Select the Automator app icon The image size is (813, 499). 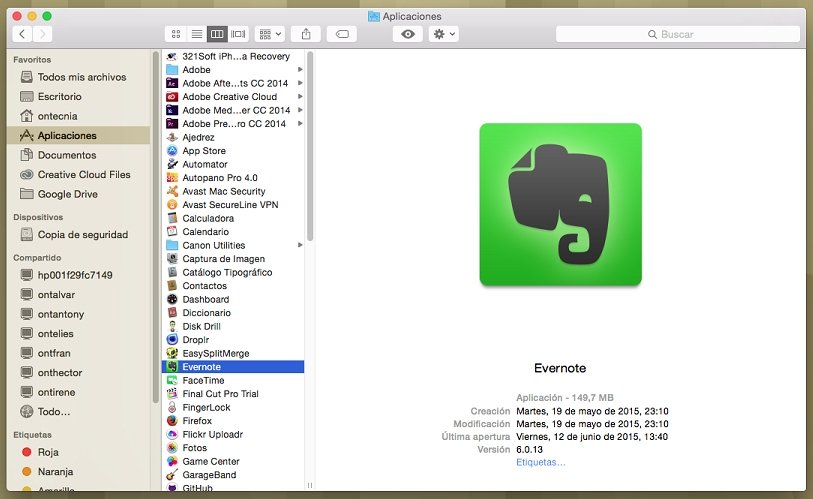pyautogui.click(x=172, y=164)
